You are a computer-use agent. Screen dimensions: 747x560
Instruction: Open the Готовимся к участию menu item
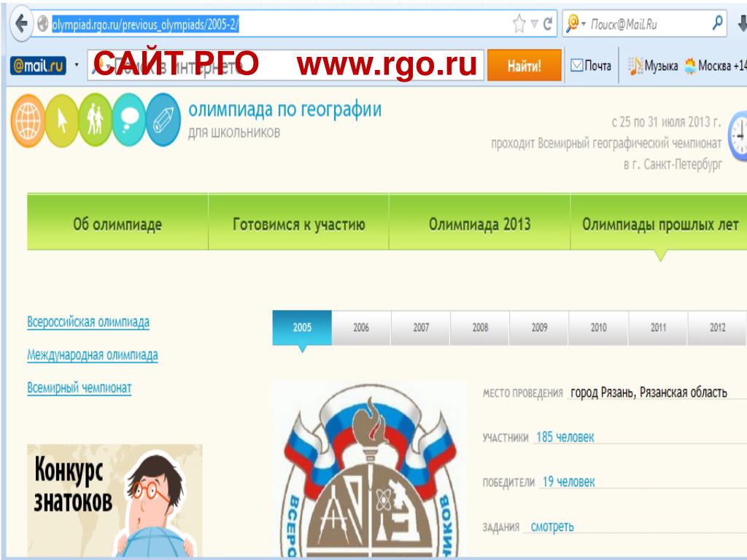click(298, 222)
